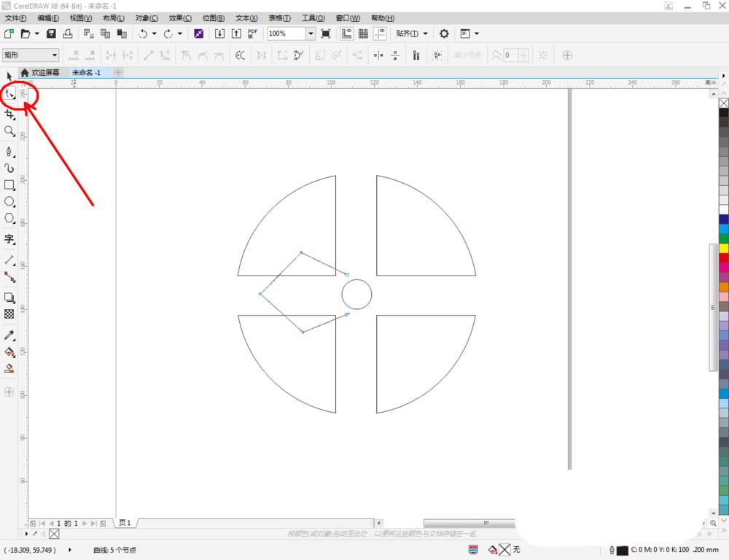729x560 pixels.
Task: Select the Artistic Media tool
Action: coord(9,168)
